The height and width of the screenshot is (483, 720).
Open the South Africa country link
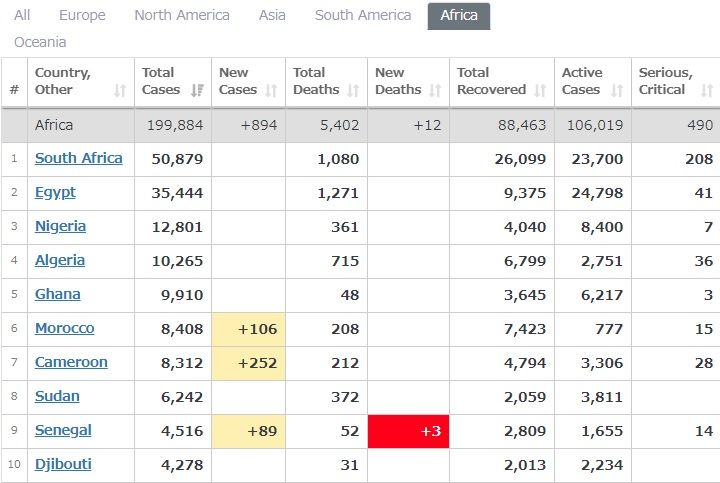point(78,158)
